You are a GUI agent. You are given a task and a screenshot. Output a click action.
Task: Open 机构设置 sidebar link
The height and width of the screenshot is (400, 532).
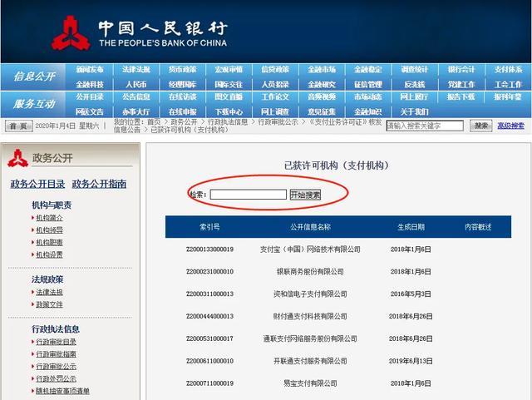click(x=50, y=254)
